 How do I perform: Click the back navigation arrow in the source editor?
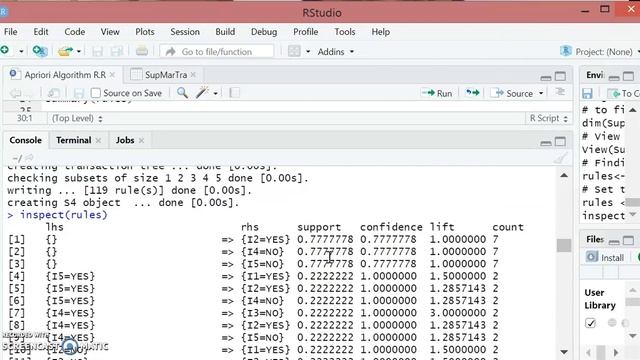click(16, 93)
